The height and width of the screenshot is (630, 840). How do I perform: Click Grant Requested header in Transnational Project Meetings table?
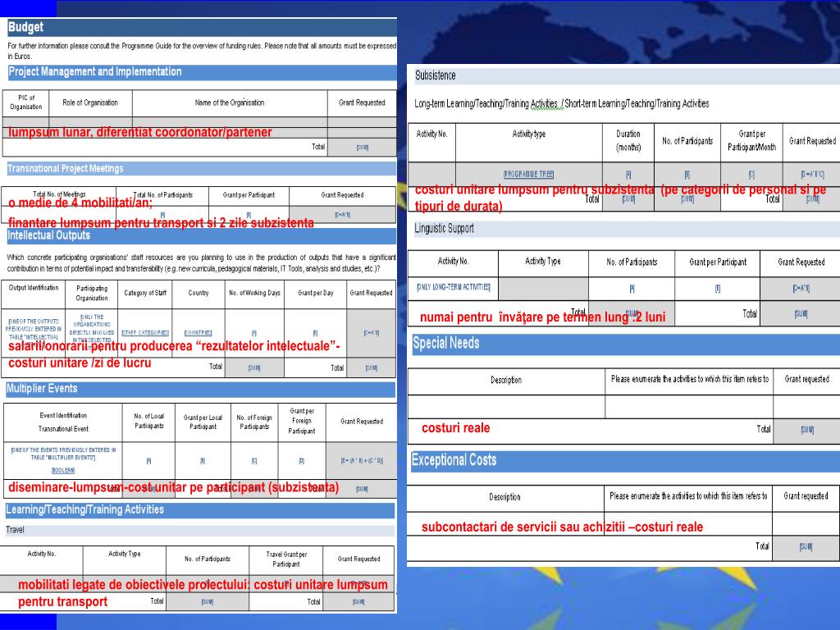click(x=342, y=195)
